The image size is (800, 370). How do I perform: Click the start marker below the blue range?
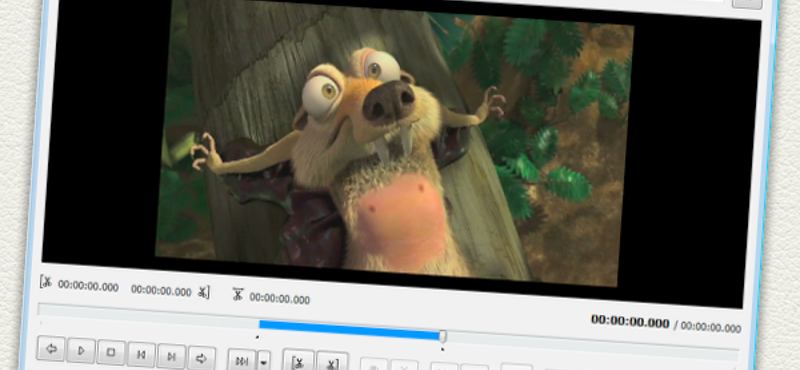[257, 337]
